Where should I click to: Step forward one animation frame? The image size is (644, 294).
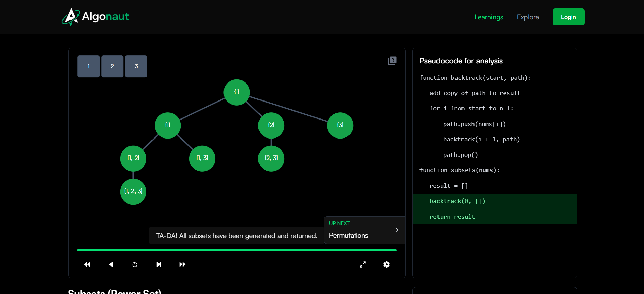(159, 264)
